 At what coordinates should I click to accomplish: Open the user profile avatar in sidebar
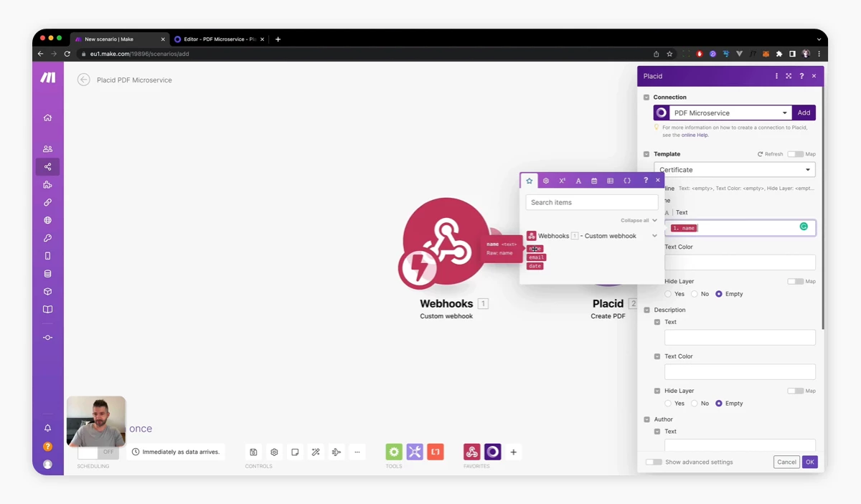point(47,464)
